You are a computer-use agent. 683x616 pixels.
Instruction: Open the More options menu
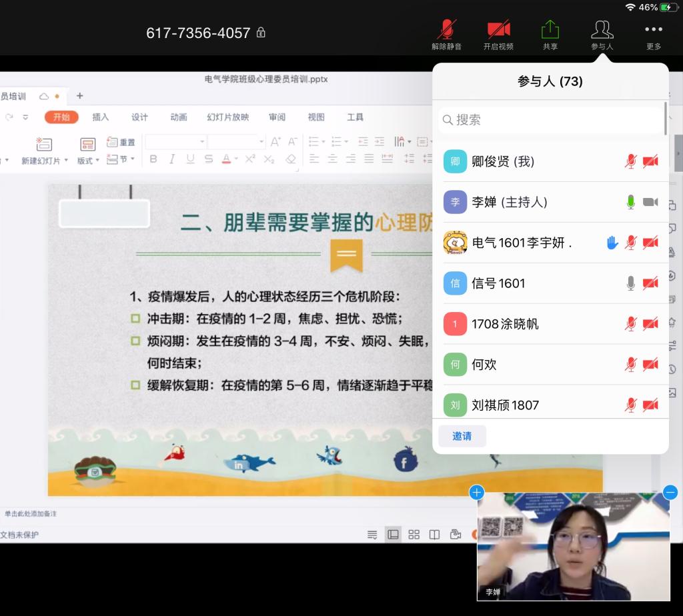pos(653,34)
